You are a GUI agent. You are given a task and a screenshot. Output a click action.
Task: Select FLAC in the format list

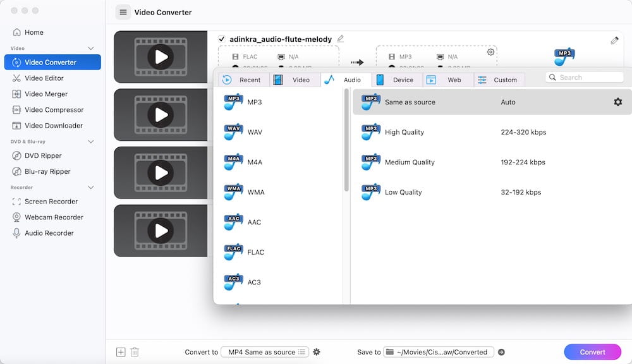[x=279, y=252]
